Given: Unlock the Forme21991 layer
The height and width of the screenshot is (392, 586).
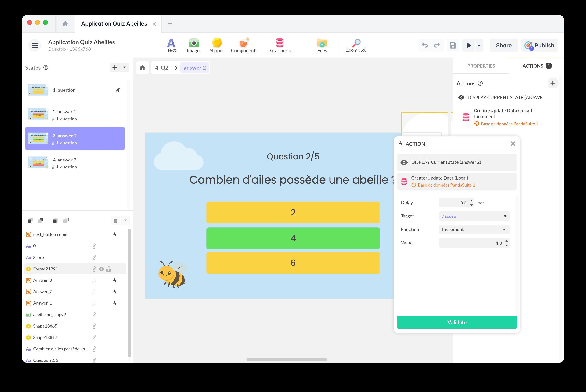Looking at the screenshot, I should point(109,269).
